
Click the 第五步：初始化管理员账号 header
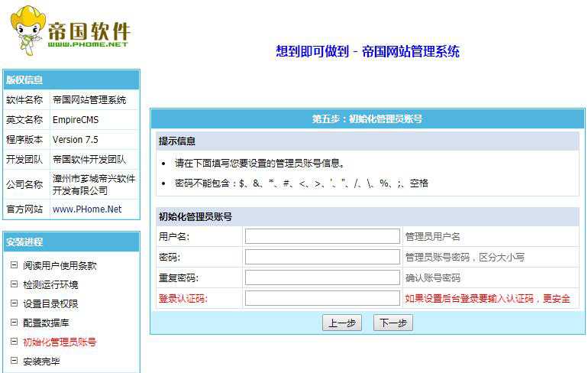pos(367,119)
